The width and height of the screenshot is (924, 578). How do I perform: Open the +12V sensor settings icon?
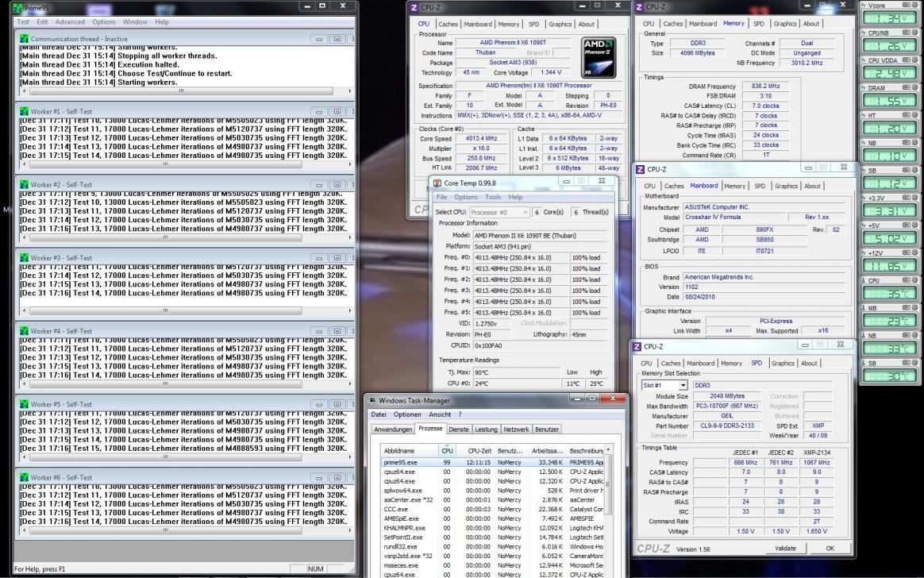pos(907,252)
